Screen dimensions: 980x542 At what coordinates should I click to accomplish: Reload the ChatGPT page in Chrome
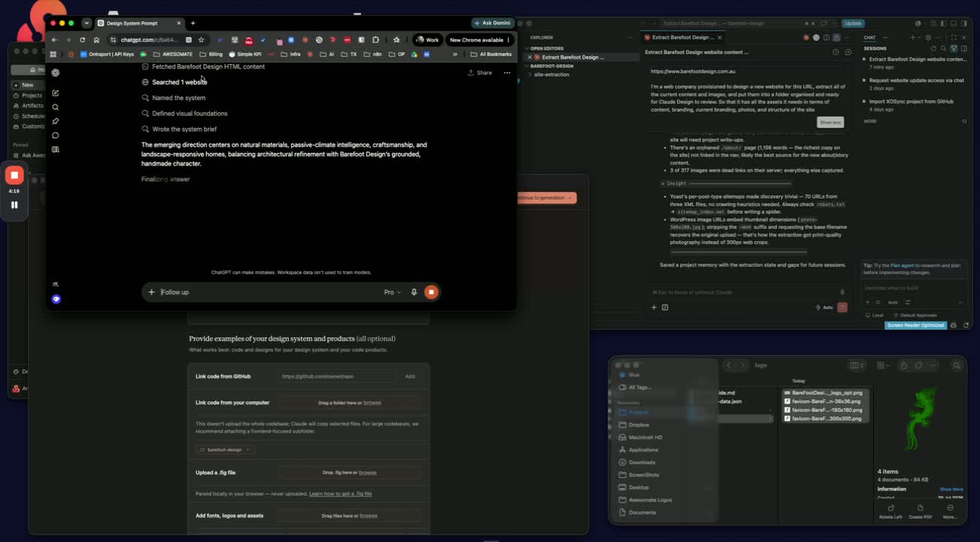tap(82, 40)
